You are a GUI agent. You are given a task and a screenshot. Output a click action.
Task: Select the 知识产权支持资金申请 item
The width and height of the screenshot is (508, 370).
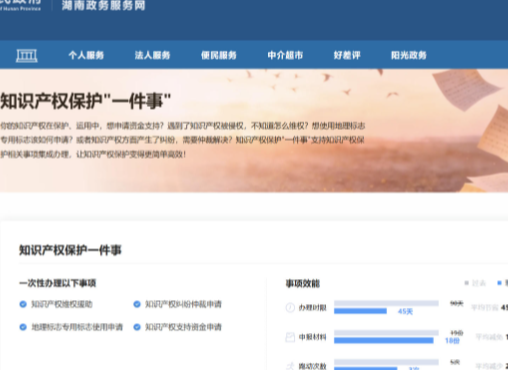tap(183, 327)
